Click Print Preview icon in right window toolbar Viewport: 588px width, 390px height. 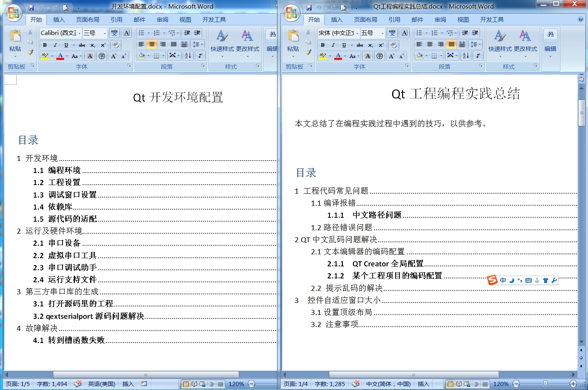[x=344, y=7]
